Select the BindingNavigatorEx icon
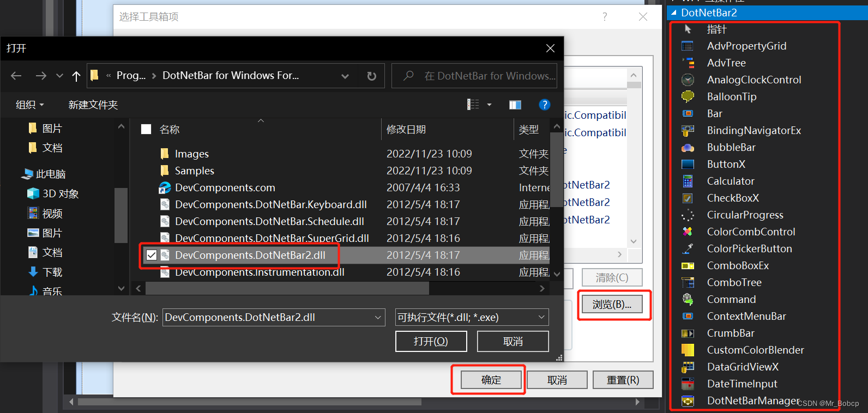Image resolution: width=868 pixels, height=413 pixels. click(688, 131)
